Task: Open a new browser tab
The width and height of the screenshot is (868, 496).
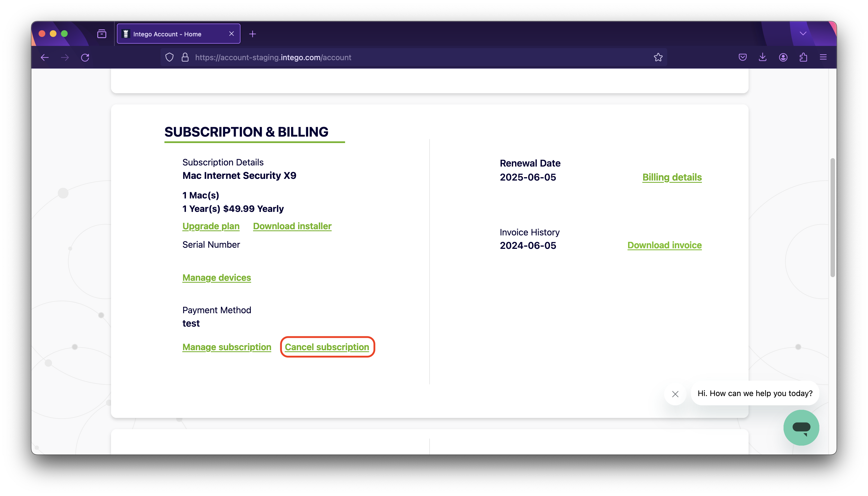Action: coord(253,34)
